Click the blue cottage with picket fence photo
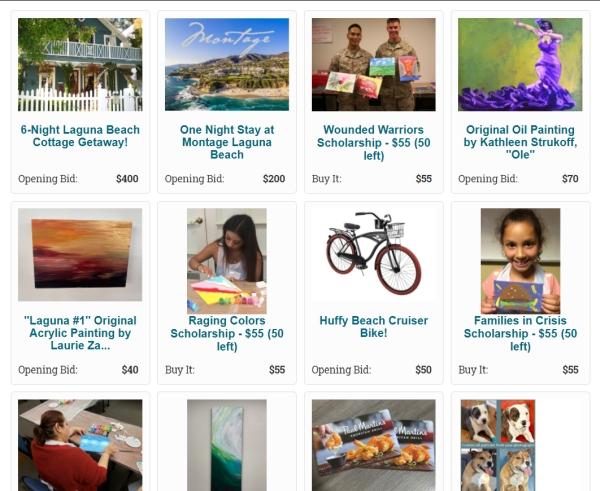Image resolution: width=600 pixels, height=491 pixels. [x=80, y=65]
